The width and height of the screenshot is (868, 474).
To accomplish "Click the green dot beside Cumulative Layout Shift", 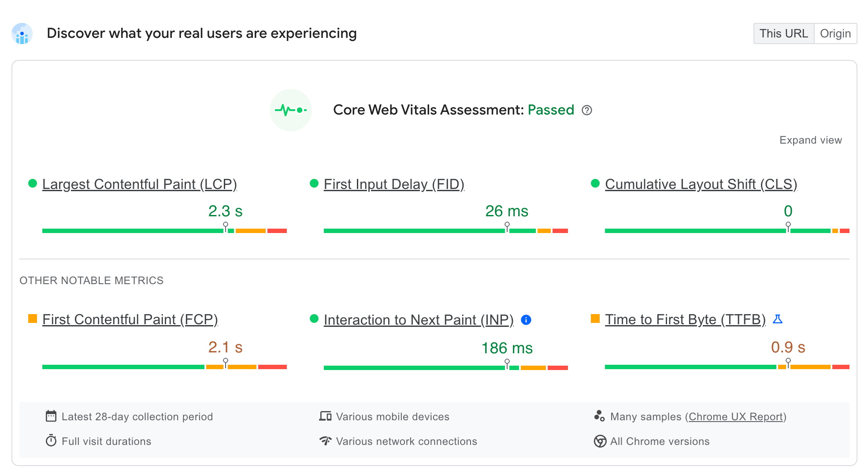I will 596,183.
